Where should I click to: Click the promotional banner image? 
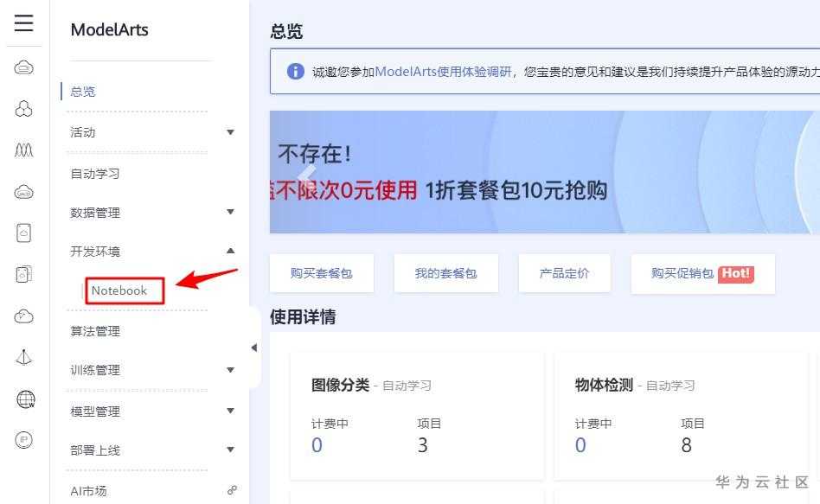(x=544, y=172)
